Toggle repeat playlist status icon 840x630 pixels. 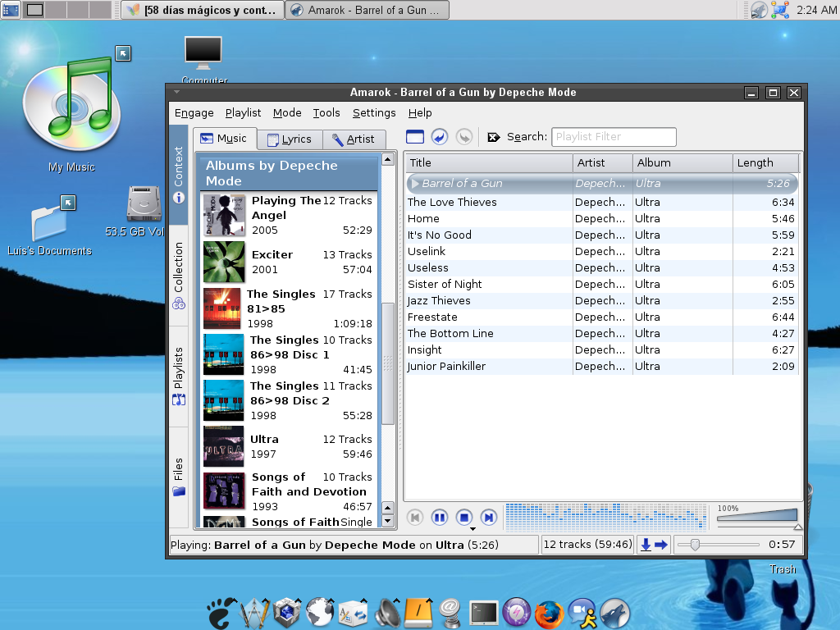661,545
